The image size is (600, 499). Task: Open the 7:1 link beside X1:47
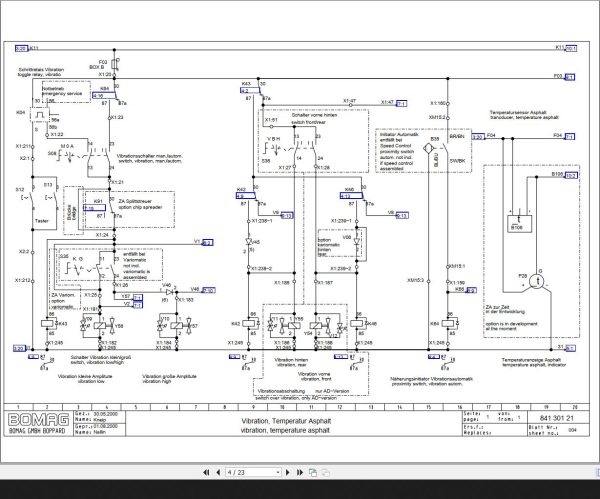401,103
